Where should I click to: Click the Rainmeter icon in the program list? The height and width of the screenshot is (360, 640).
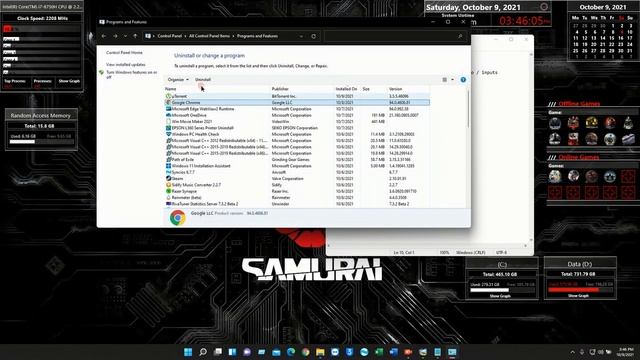[168, 198]
